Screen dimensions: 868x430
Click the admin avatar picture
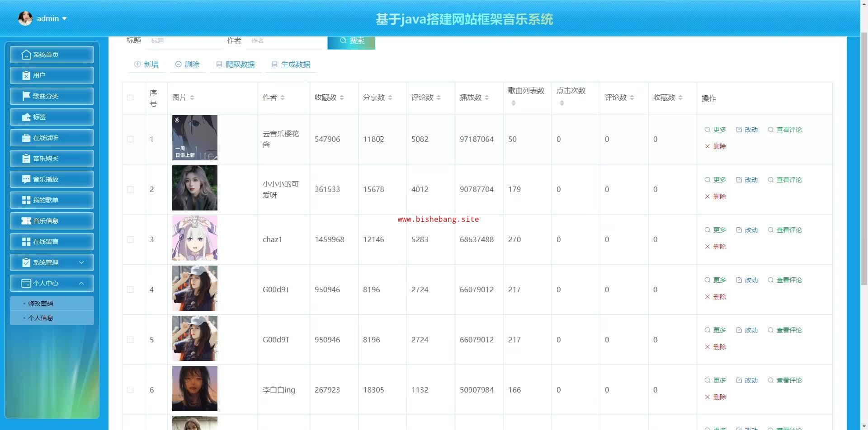pos(25,19)
